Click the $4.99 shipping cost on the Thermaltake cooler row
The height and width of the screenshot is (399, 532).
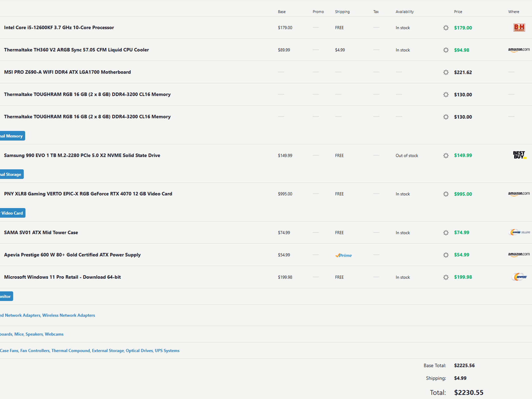click(x=340, y=50)
